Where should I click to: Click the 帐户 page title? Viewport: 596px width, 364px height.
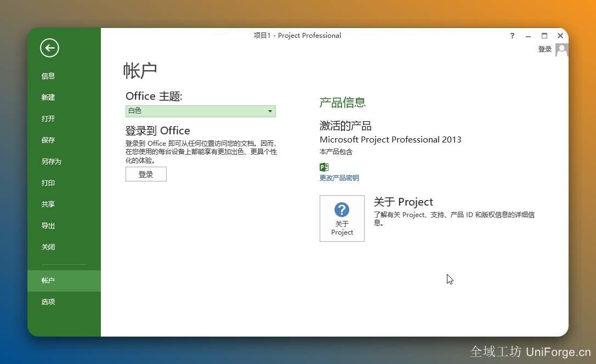pos(140,71)
